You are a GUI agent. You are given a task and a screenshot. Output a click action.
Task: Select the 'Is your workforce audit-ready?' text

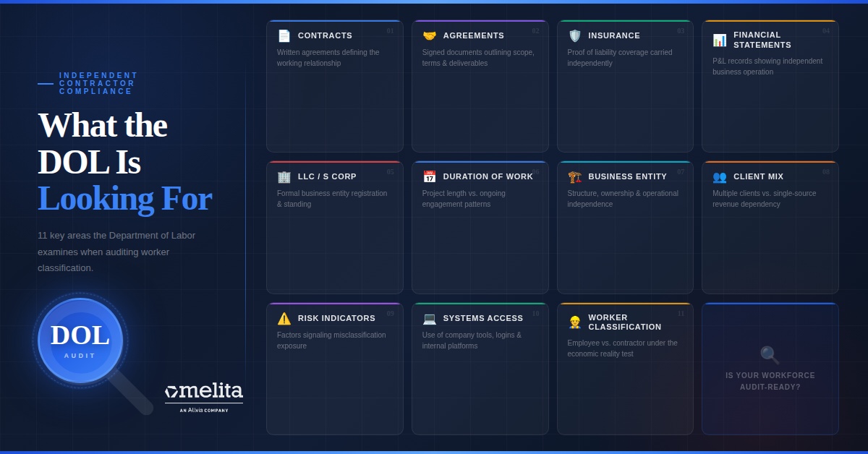click(x=770, y=381)
